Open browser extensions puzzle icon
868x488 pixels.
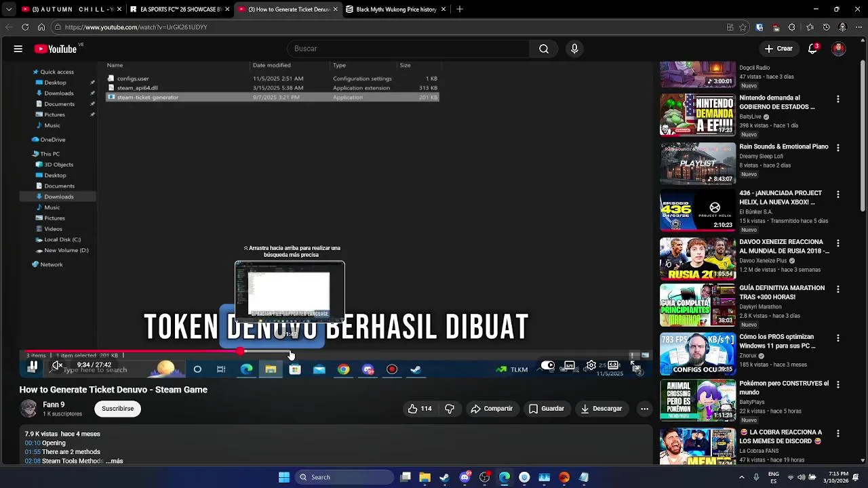pos(791,27)
